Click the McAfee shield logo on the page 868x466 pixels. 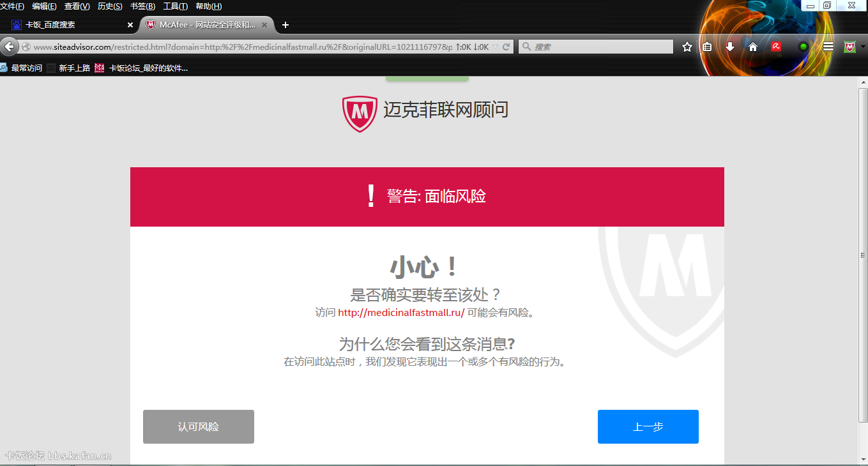pos(360,114)
